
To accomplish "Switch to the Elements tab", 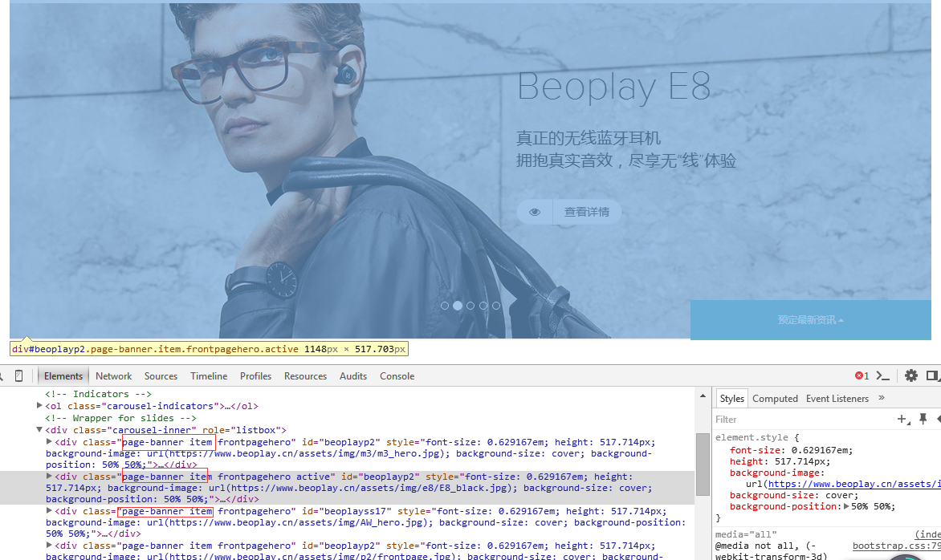I will pos(63,376).
